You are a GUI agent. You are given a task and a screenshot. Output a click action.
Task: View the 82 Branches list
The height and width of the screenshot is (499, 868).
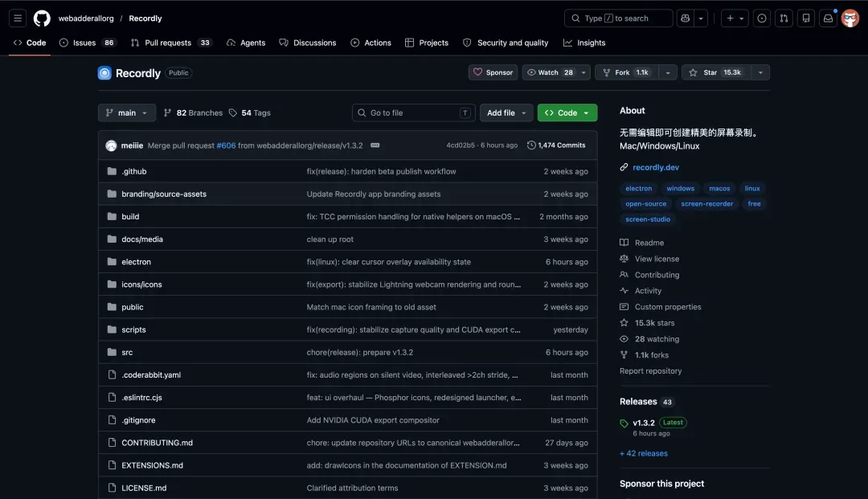point(193,112)
